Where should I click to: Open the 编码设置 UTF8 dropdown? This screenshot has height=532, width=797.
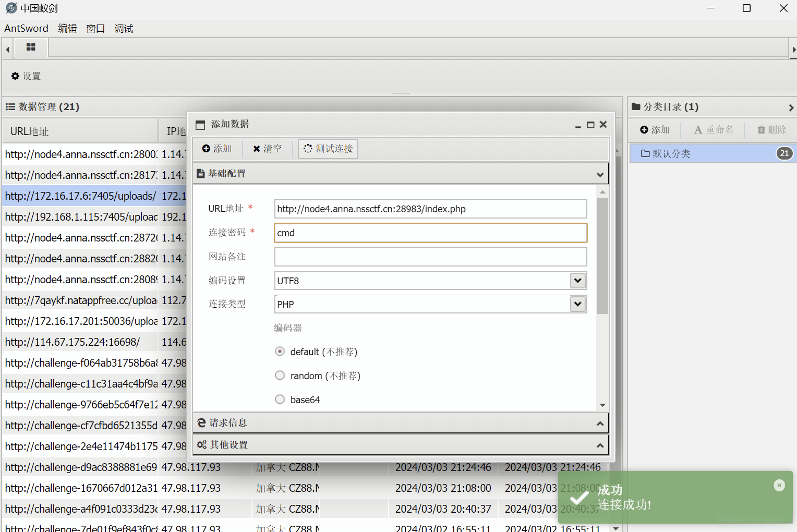577,281
